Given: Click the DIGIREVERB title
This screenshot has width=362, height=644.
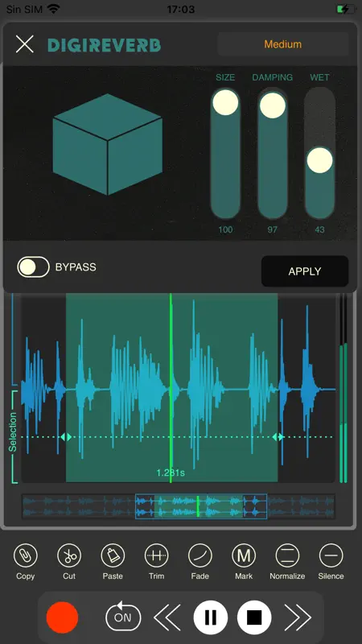Looking at the screenshot, I should 105,45.
